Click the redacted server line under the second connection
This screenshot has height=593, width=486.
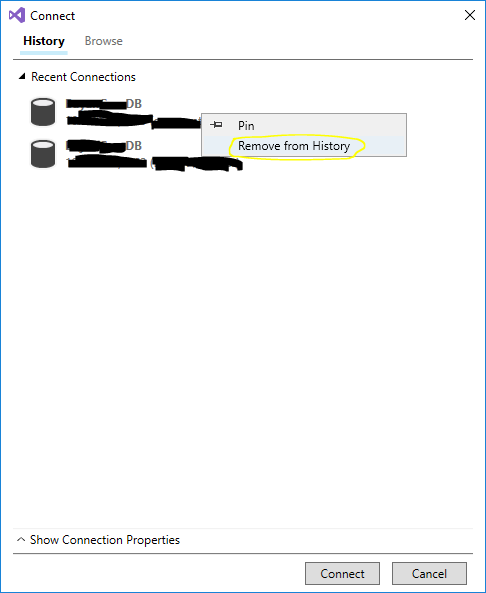154,163
